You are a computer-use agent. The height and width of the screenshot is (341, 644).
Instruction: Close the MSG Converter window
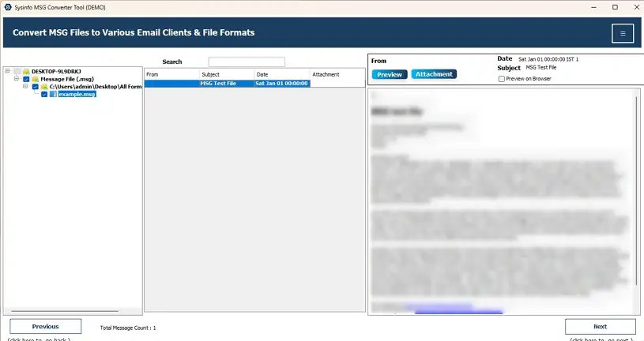(x=637, y=7)
